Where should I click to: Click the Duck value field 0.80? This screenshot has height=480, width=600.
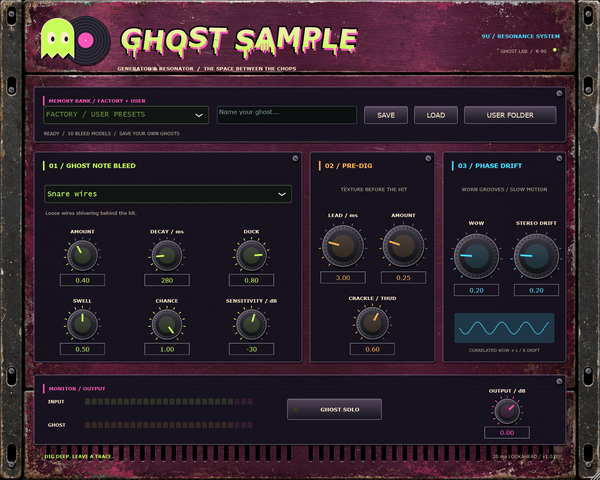[x=251, y=280]
